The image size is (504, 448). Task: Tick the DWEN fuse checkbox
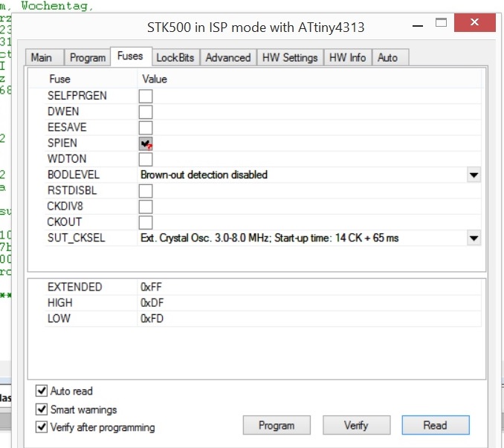pyautogui.click(x=146, y=111)
